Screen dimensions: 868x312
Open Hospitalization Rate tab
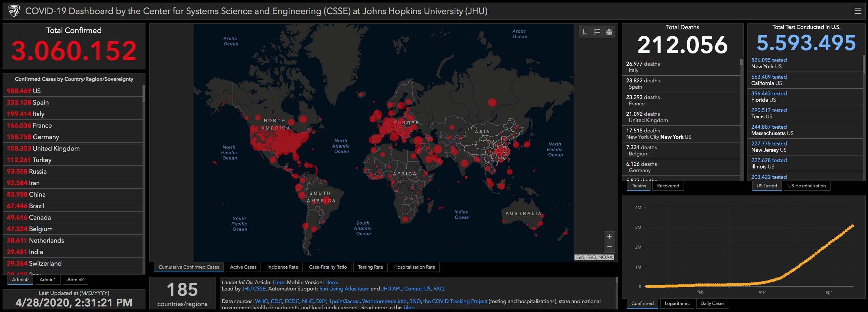[x=415, y=267]
